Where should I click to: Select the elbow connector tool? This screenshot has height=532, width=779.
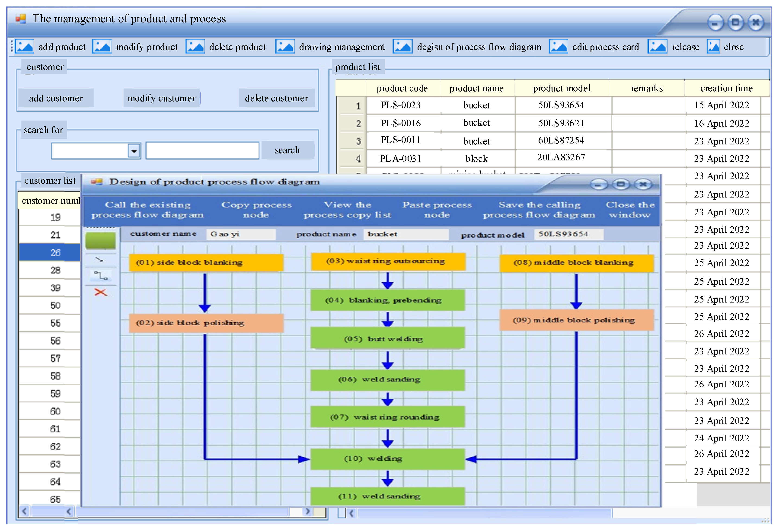[x=100, y=276]
